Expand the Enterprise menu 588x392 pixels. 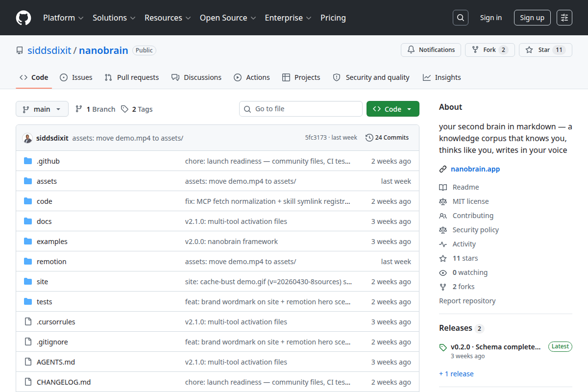288,18
